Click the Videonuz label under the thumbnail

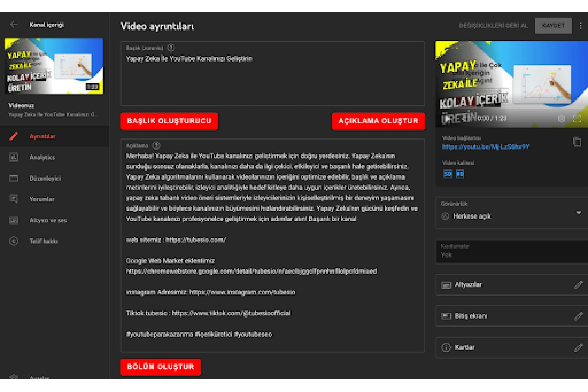[21, 105]
